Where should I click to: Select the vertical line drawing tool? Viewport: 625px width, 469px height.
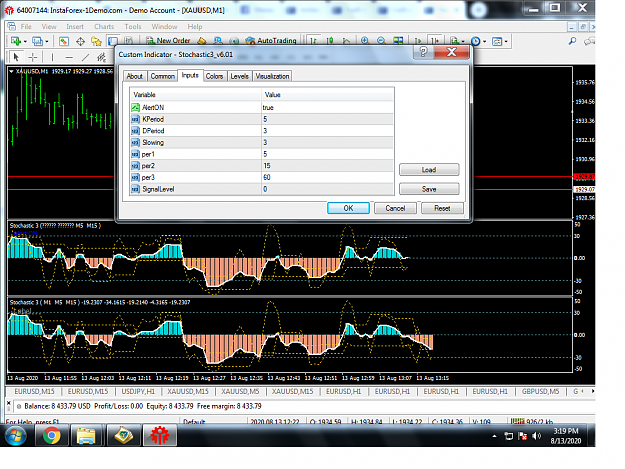tap(52, 57)
